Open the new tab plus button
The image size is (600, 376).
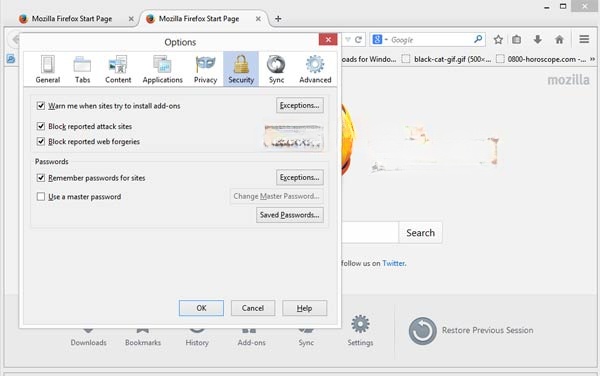tap(278, 19)
